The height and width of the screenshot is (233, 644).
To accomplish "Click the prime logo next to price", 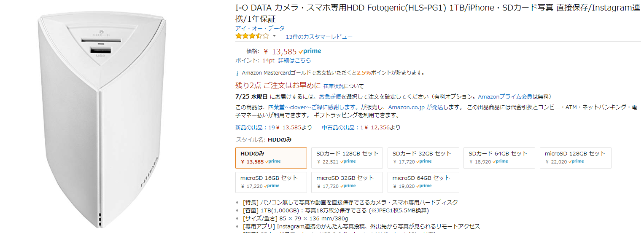I will 310,51.
